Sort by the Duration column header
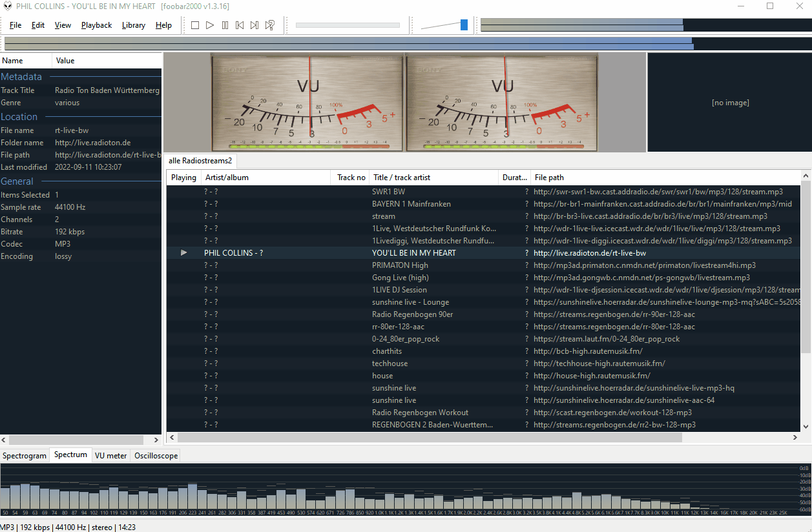Screen dimensions: 812x532 click(x=515, y=177)
